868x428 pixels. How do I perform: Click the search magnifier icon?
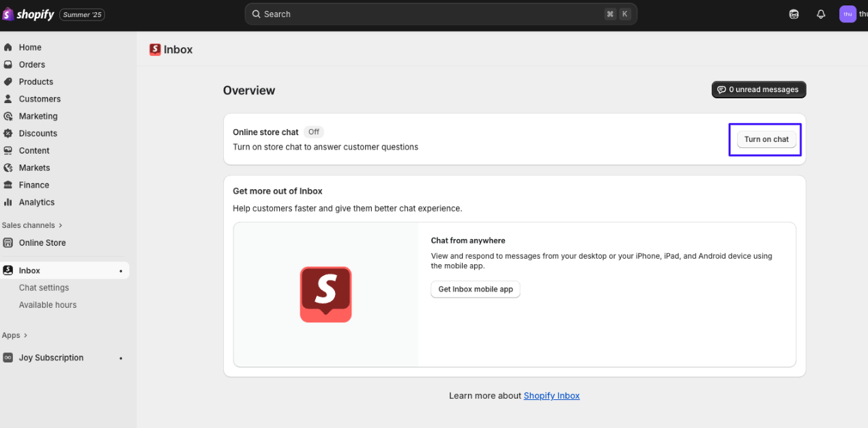pos(256,14)
